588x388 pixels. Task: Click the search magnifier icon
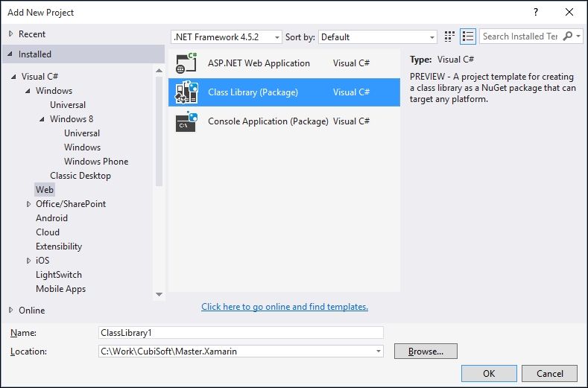pos(568,36)
